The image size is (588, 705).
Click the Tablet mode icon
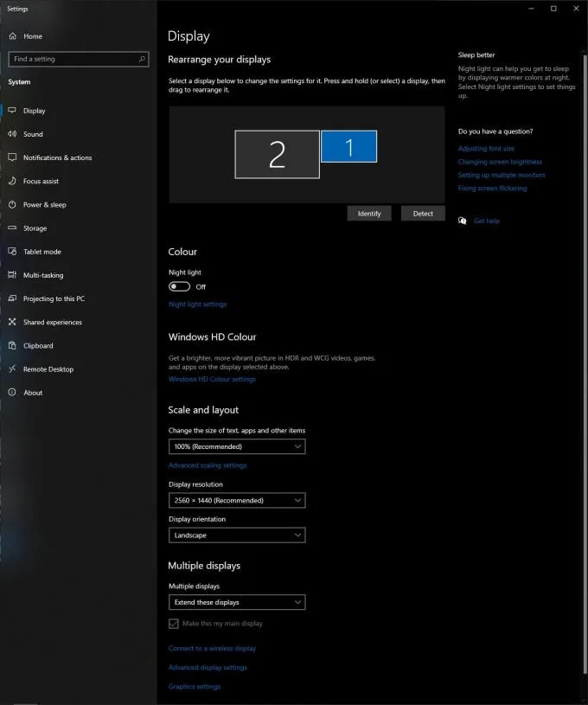12,252
